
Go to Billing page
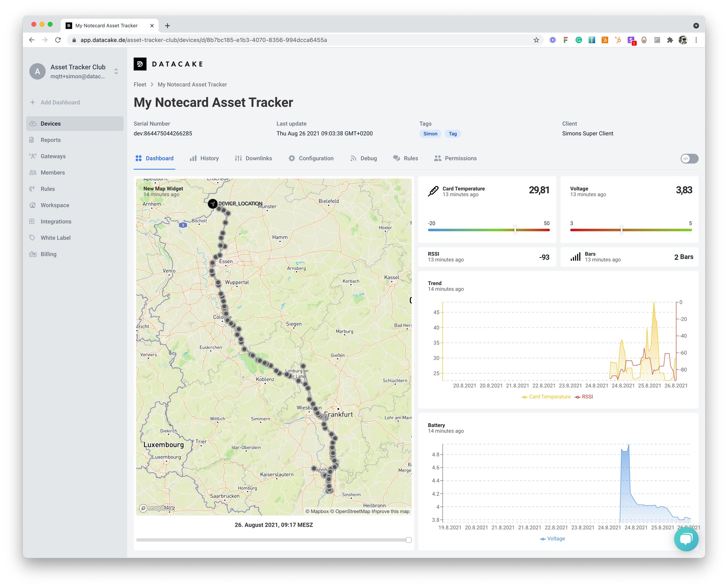75,254
